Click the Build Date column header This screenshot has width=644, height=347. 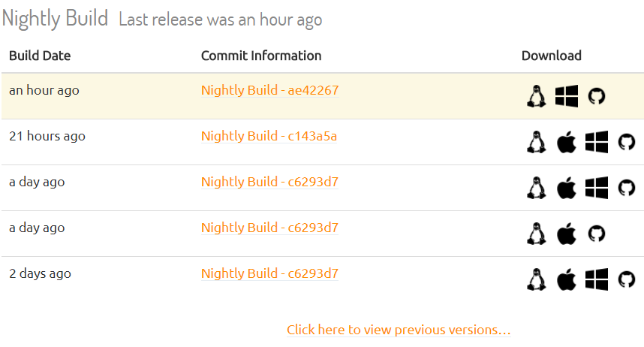40,56
